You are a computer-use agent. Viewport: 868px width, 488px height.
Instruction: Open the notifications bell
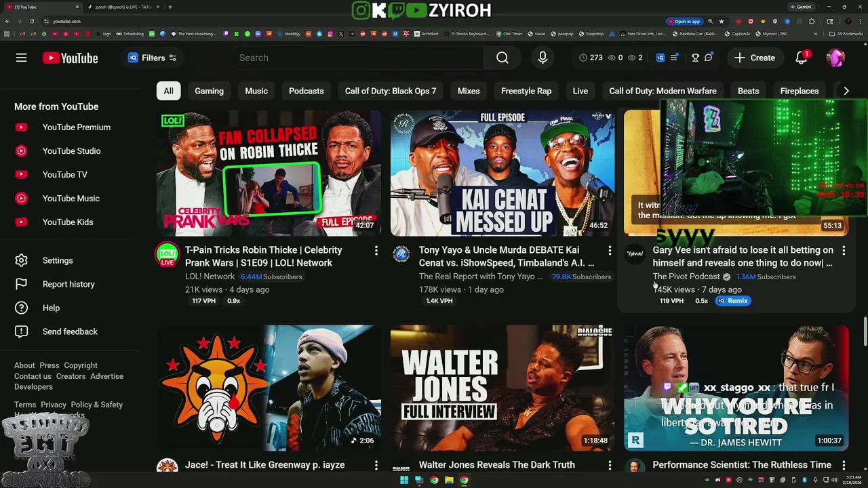pyautogui.click(x=802, y=58)
